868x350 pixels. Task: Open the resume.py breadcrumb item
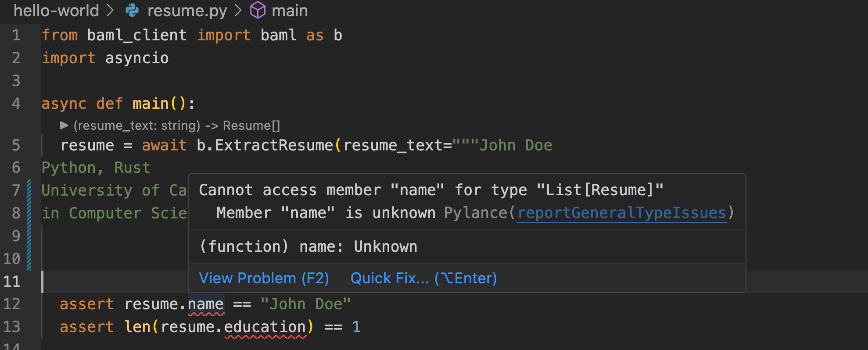(187, 11)
